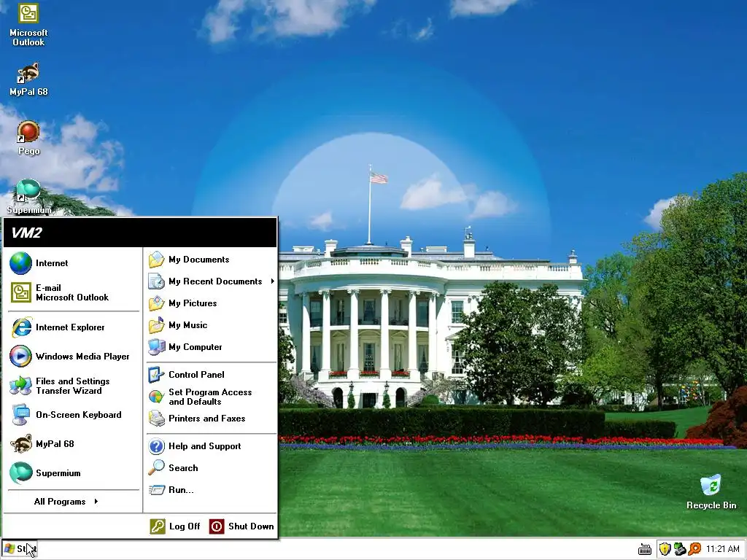Click the Set Program Access and Defaults label
This screenshot has width=747, height=560.
[210, 397]
